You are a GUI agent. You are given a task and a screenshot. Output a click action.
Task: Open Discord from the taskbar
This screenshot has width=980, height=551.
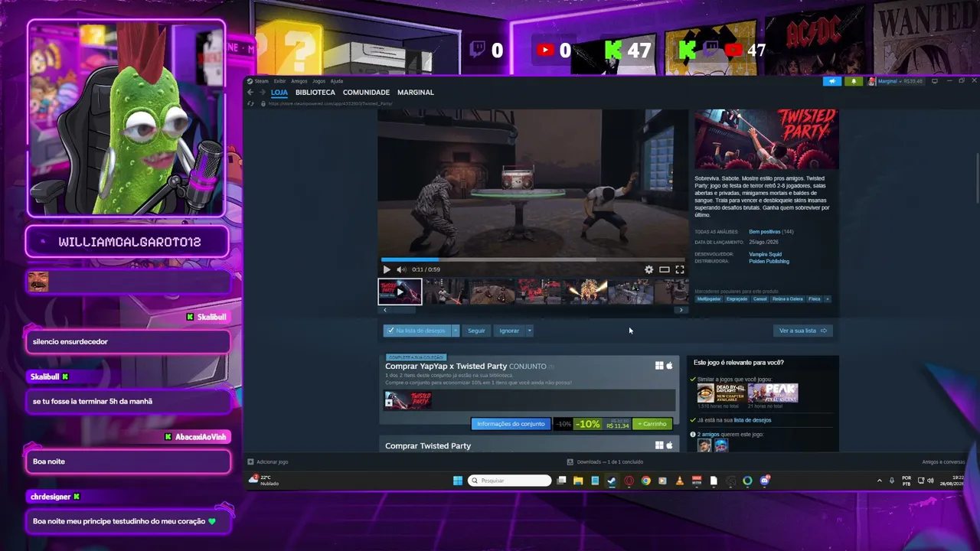(764, 481)
